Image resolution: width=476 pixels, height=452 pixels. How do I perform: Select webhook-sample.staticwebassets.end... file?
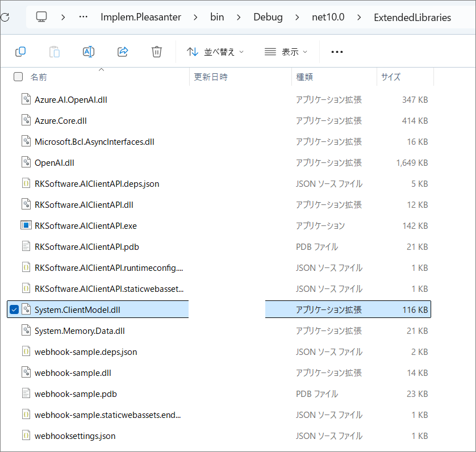[x=108, y=415]
